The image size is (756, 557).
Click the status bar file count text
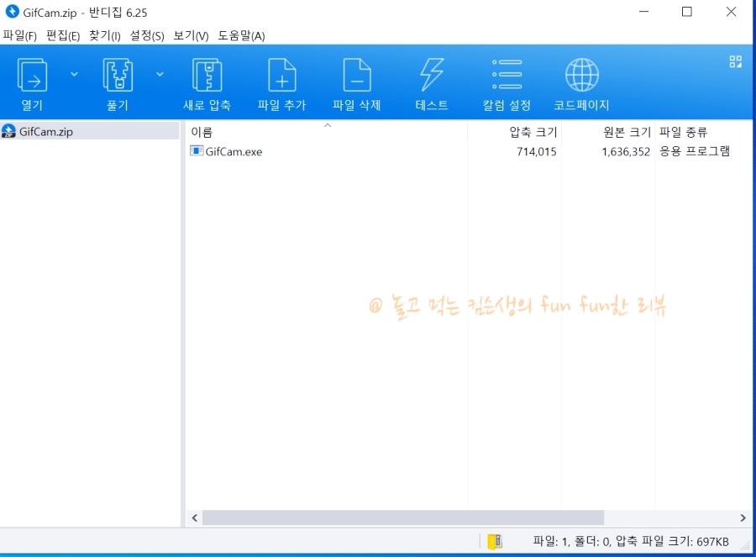[631, 542]
